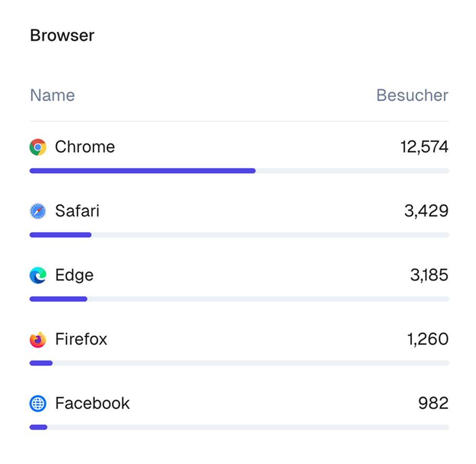Click the Chrome browser icon
Image resolution: width=476 pixels, height=464 pixels.
point(38,147)
